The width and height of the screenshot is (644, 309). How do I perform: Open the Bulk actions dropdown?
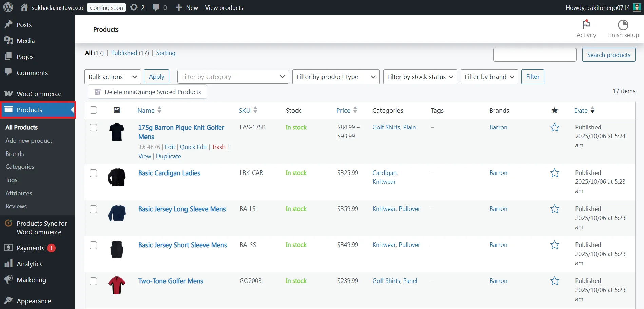(112, 77)
